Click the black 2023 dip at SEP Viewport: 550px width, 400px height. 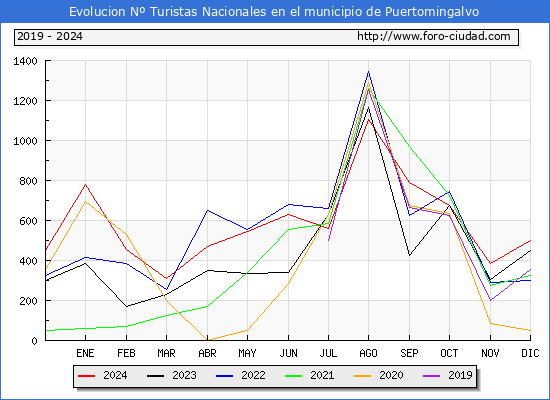(x=409, y=255)
